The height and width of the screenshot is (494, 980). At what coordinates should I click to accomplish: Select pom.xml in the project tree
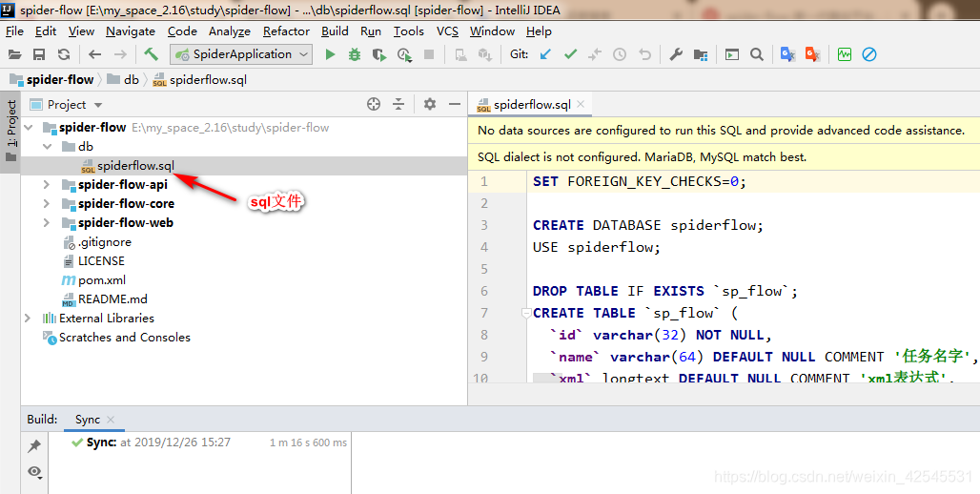point(101,280)
